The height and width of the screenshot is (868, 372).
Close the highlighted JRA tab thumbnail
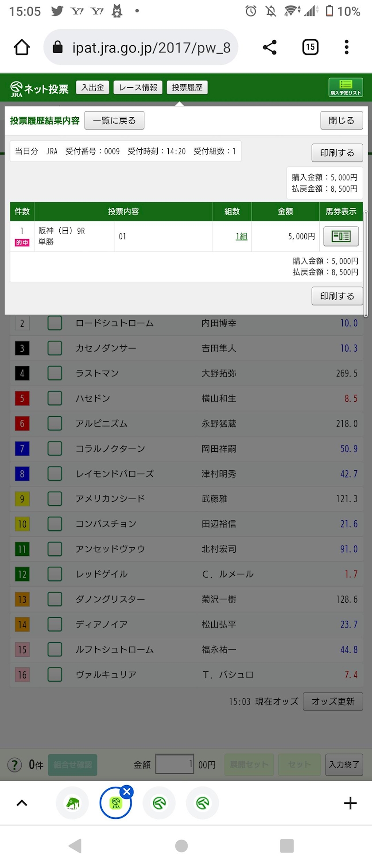[x=127, y=791]
